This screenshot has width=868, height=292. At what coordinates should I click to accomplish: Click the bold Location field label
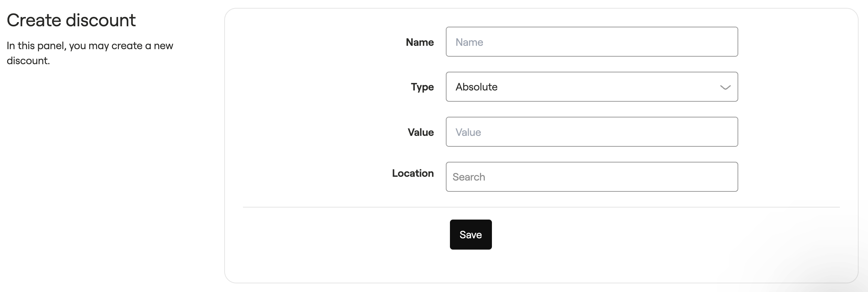[413, 173]
